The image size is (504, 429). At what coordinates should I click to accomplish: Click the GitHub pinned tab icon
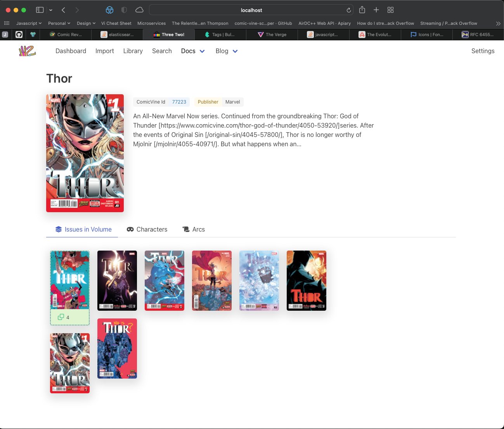(19, 35)
